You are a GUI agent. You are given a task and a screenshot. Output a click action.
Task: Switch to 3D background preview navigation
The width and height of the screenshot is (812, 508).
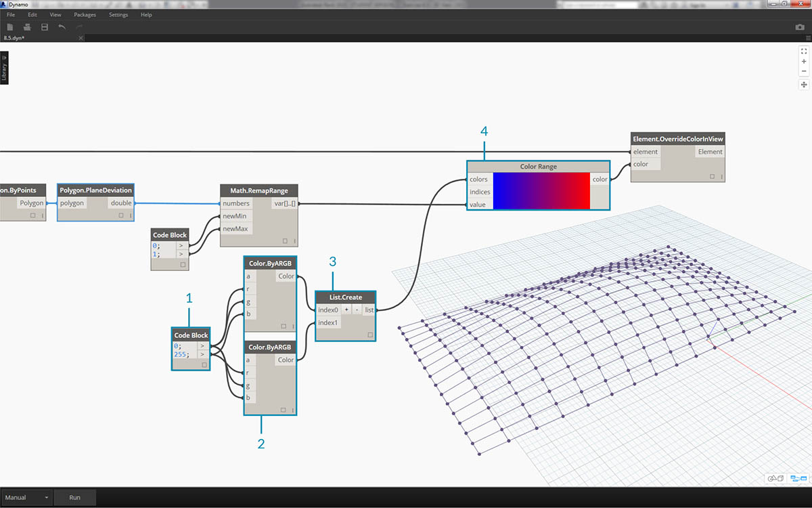click(775, 478)
